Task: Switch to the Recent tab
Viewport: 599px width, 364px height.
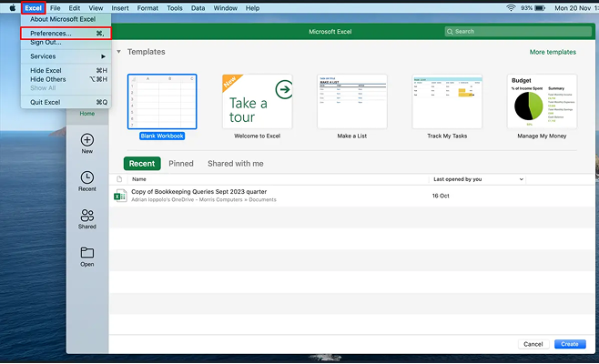Action: 142,164
